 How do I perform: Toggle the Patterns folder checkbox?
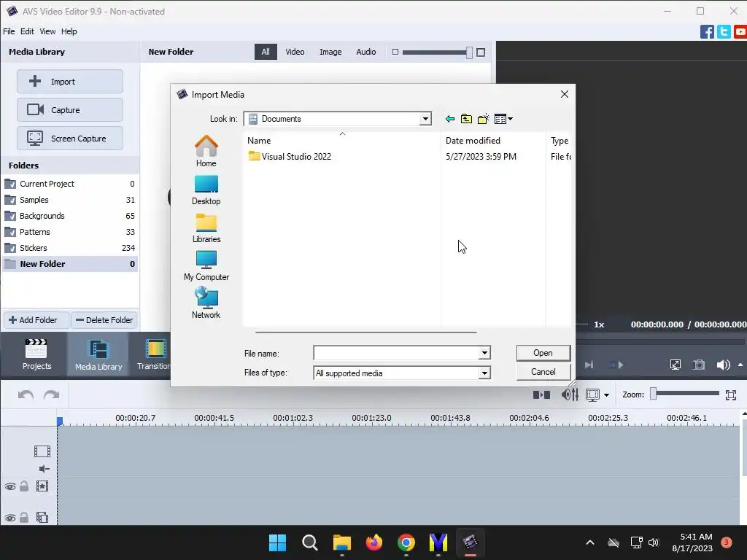[x=10, y=232]
